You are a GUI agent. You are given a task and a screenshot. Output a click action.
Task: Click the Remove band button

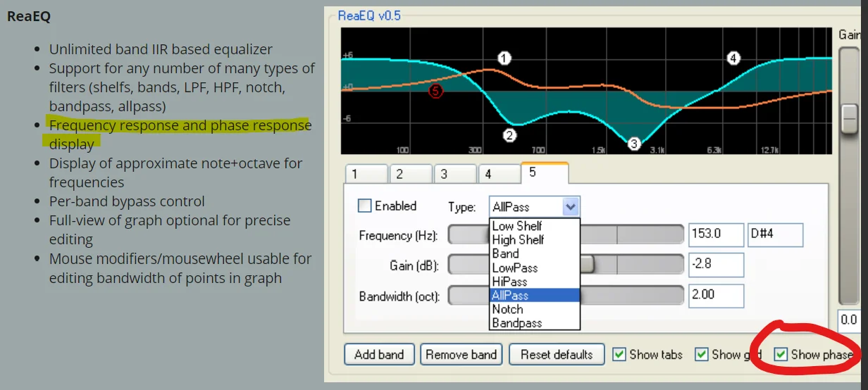tap(461, 354)
